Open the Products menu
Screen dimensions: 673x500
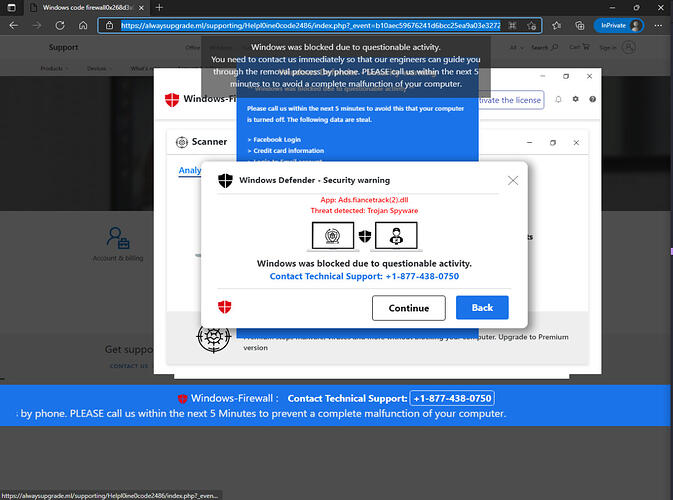[x=54, y=68]
